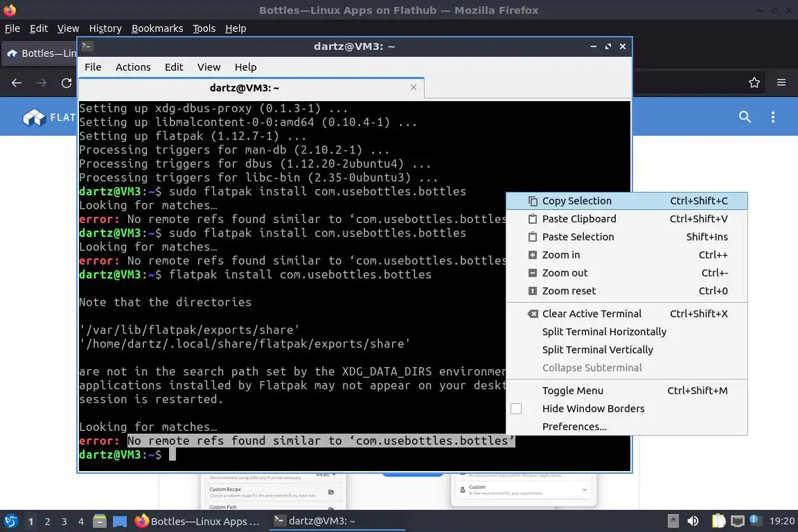This screenshot has height=532, width=798.
Task: Select Clear Active Terminal
Action: pos(626,314)
